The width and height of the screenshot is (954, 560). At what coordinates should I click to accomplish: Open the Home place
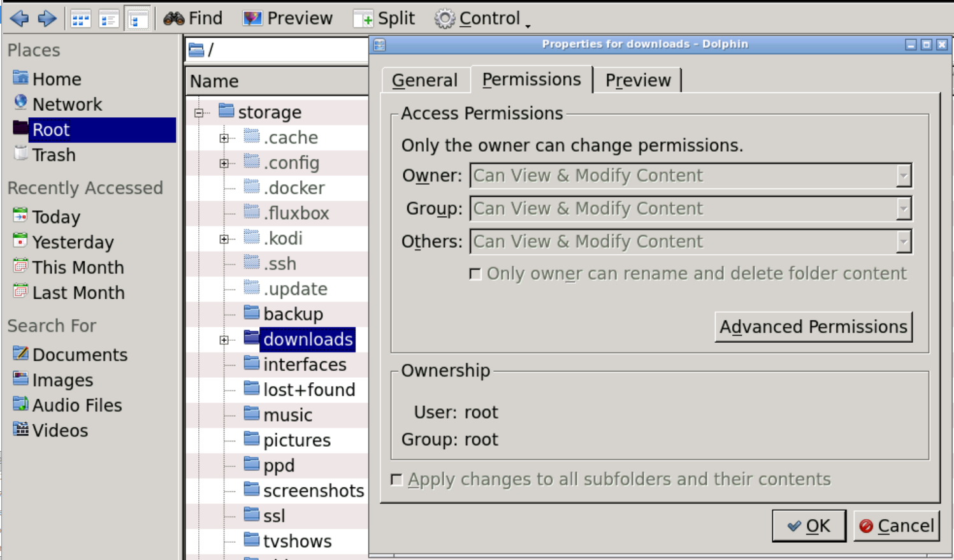pyautogui.click(x=47, y=79)
